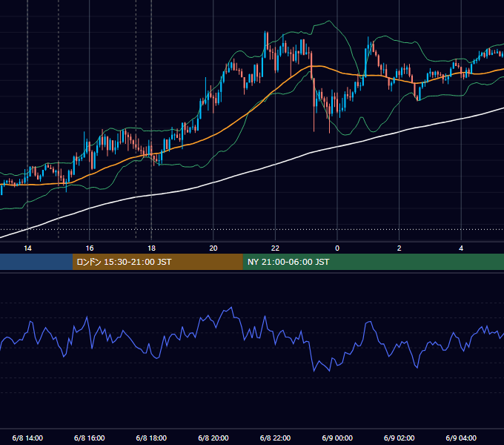The height and width of the screenshot is (445, 504).
Task: Click the NY 21:00-06:00 JST session bar
Action: [373, 262]
